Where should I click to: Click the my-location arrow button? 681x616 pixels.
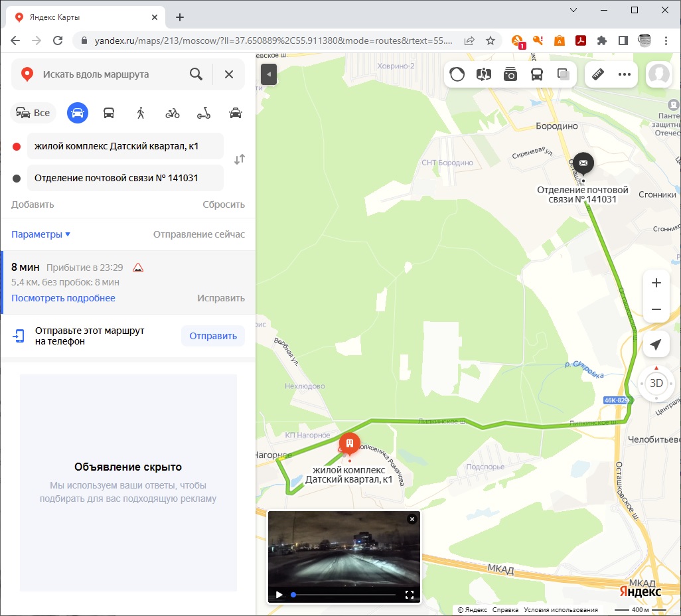(656, 345)
